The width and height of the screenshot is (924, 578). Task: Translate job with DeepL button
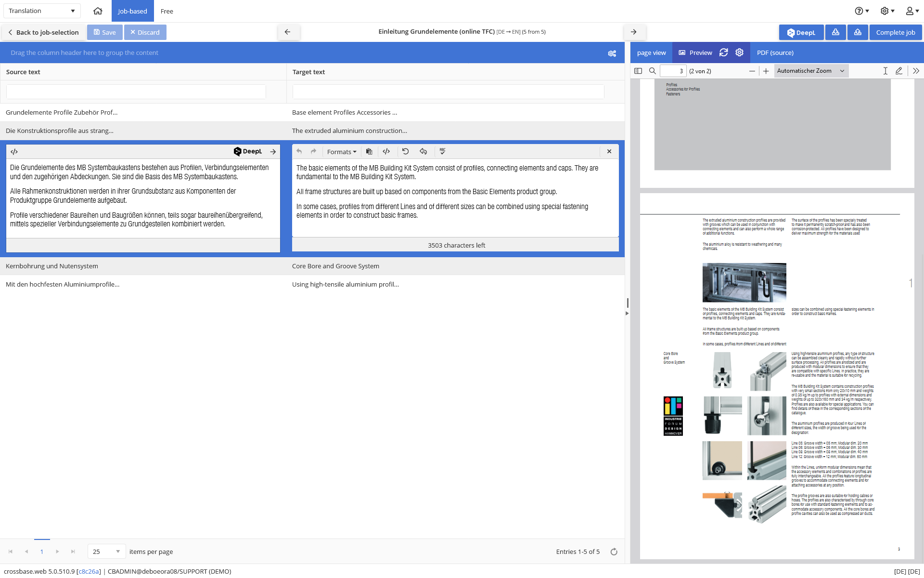801,32
